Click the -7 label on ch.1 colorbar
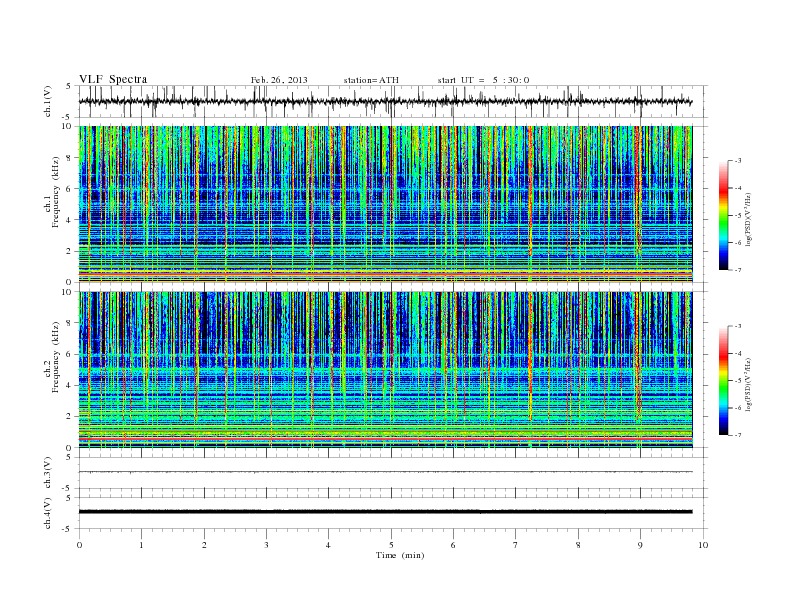 pos(738,270)
